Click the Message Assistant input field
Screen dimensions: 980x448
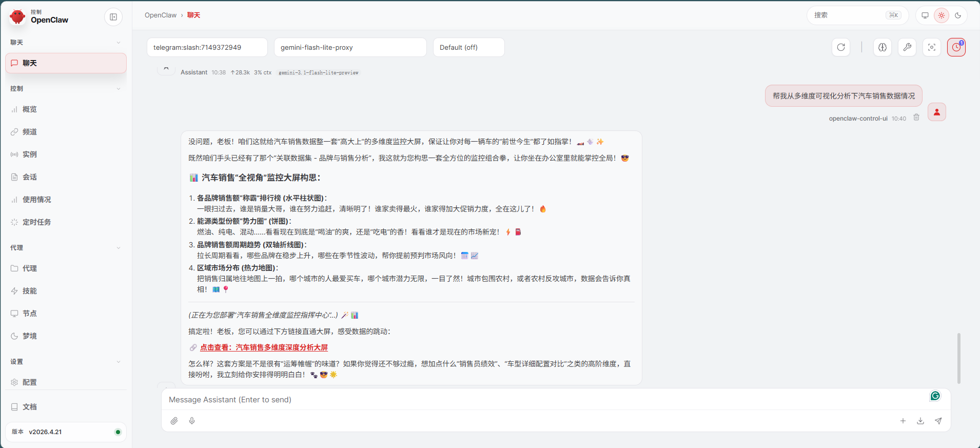(x=544, y=400)
